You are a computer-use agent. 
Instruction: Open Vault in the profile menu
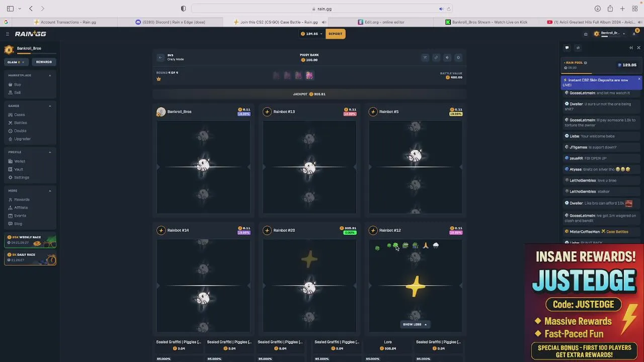tap(16, 169)
